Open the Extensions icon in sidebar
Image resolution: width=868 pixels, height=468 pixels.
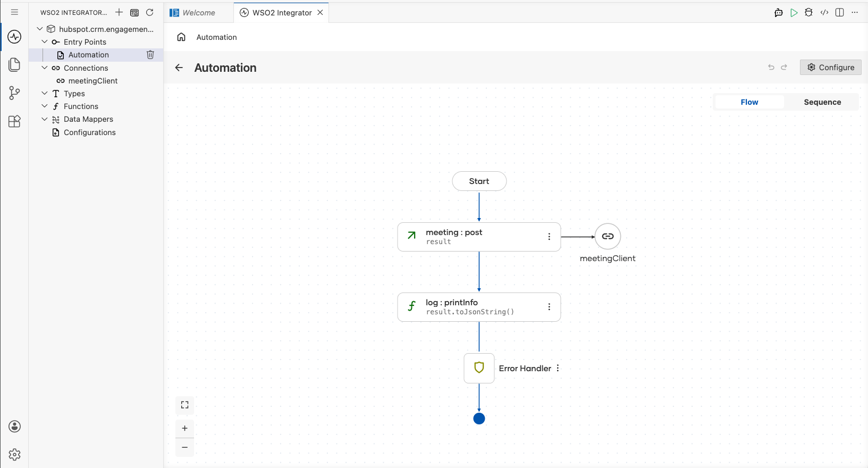[14, 121]
